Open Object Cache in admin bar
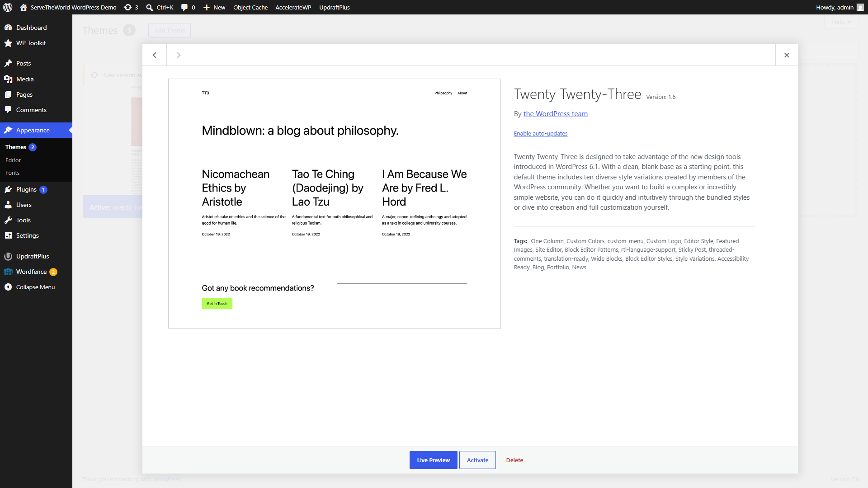The width and height of the screenshot is (868, 488). click(x=250, y=7)
